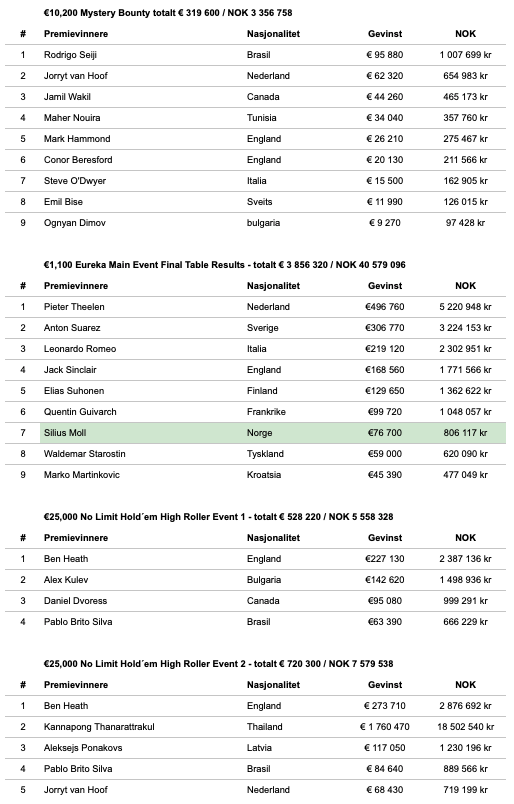Click the Gevinst header in Eureka table

(x=385, y=286)
